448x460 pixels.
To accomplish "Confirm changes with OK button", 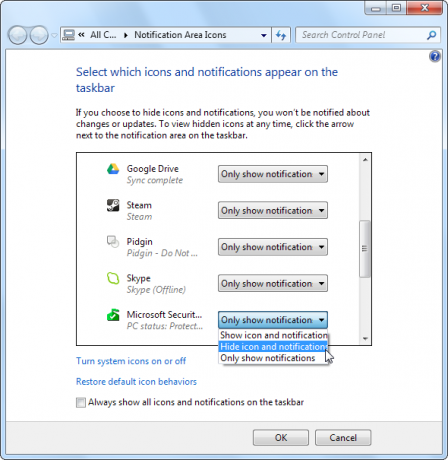I will [281, 437].
